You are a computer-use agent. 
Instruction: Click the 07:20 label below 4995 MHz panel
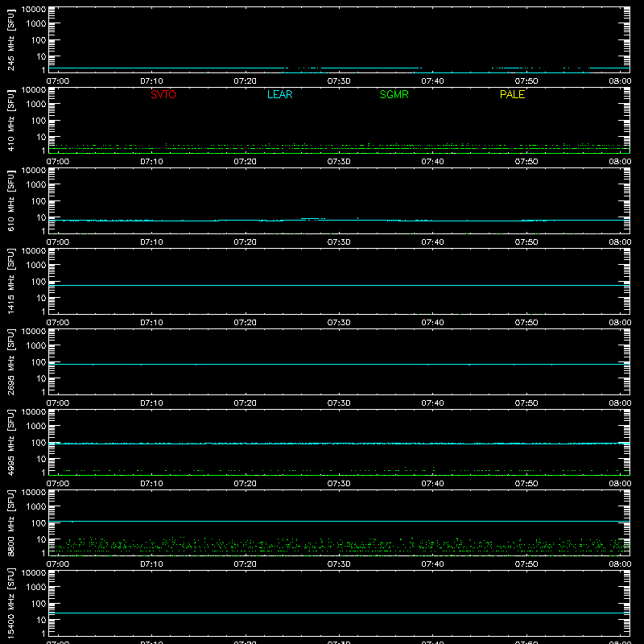pos(246,484)
